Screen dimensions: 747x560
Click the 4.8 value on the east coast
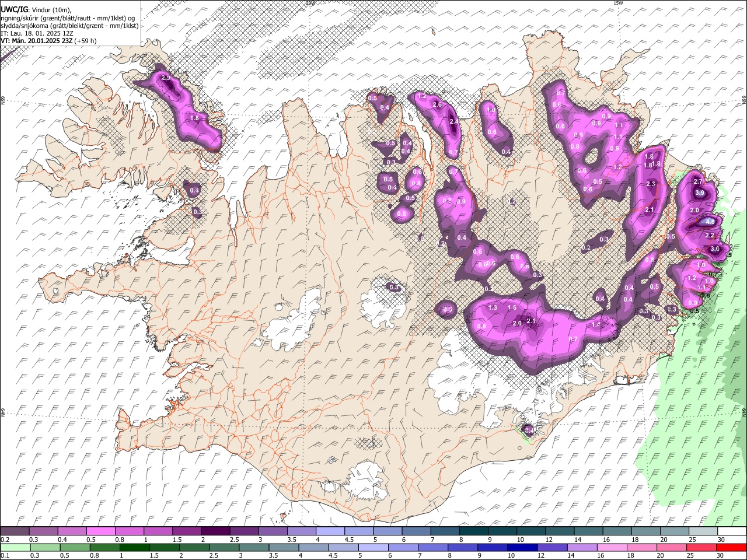710,222
